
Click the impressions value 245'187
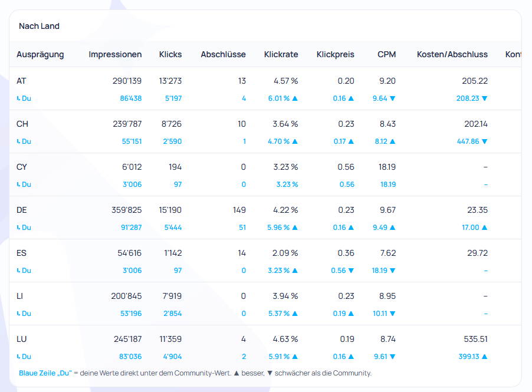point(127,340)
